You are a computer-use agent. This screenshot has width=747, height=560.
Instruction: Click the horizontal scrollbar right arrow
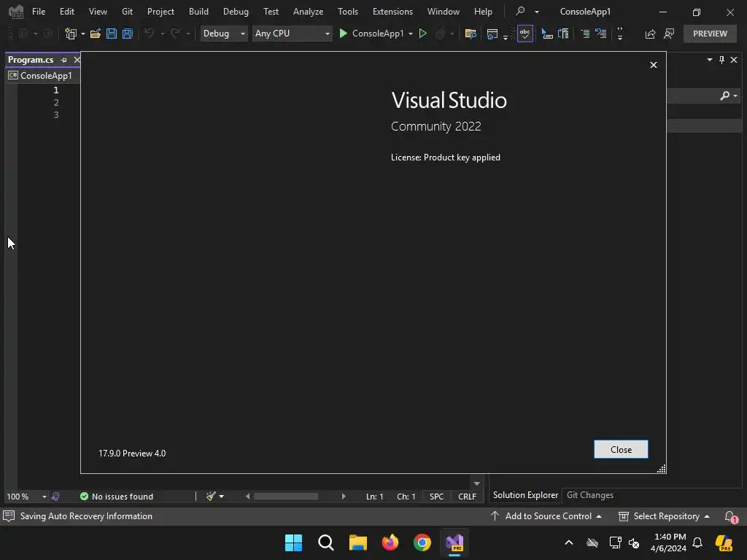point(344,496)
